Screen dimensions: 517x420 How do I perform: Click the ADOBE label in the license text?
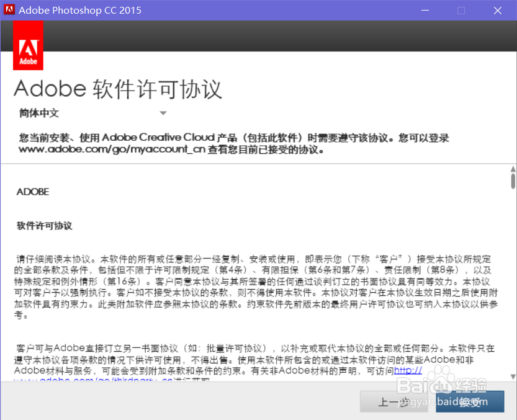(32, 192)
